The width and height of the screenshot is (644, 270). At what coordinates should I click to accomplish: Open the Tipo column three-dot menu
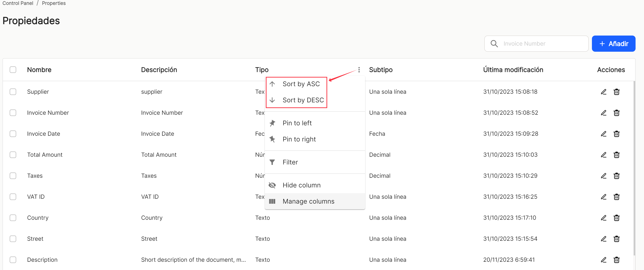tap(359, 70)
